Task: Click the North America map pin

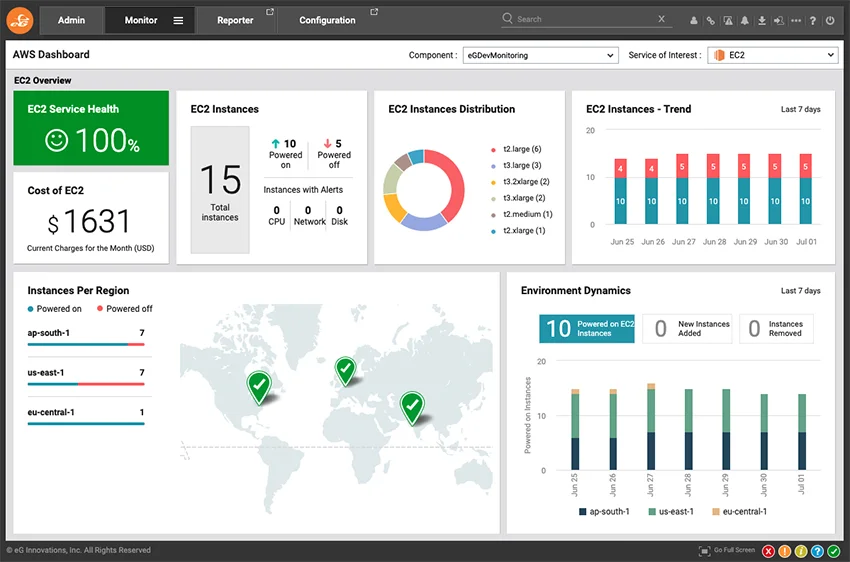Action: [x=259, y=387]
